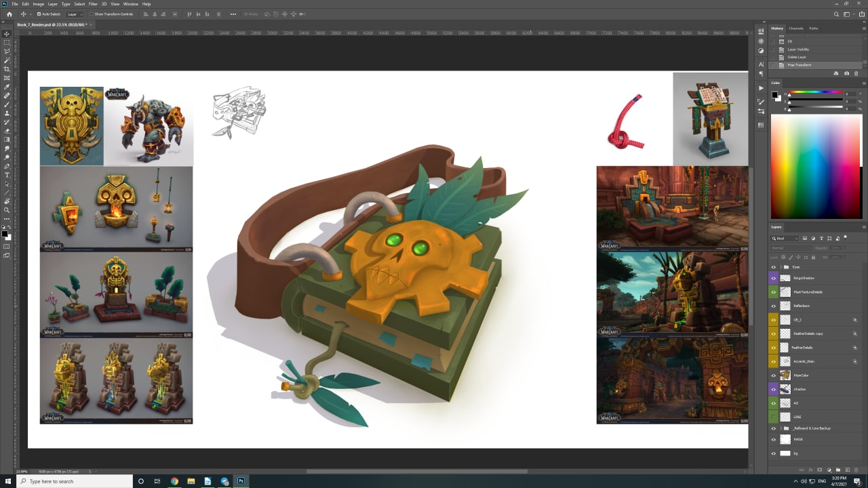Switch to the Paths tab
This screenshot has height=488, width=868.
(x=814, y=28)
